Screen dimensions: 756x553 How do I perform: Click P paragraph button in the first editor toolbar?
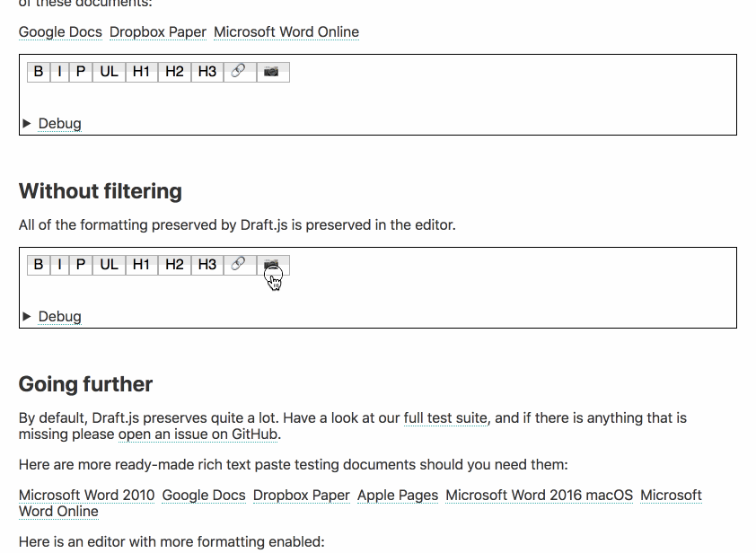(81, 72)
